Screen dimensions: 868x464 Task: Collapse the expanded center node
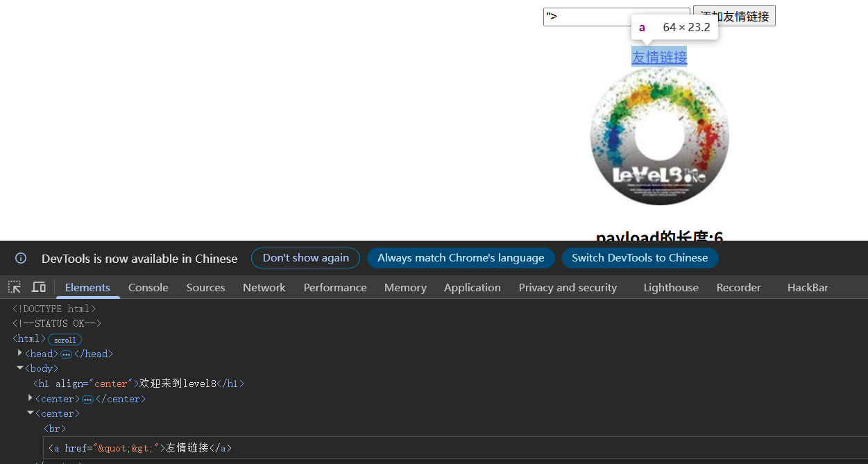pyautogui.click(x=31, y=413)
